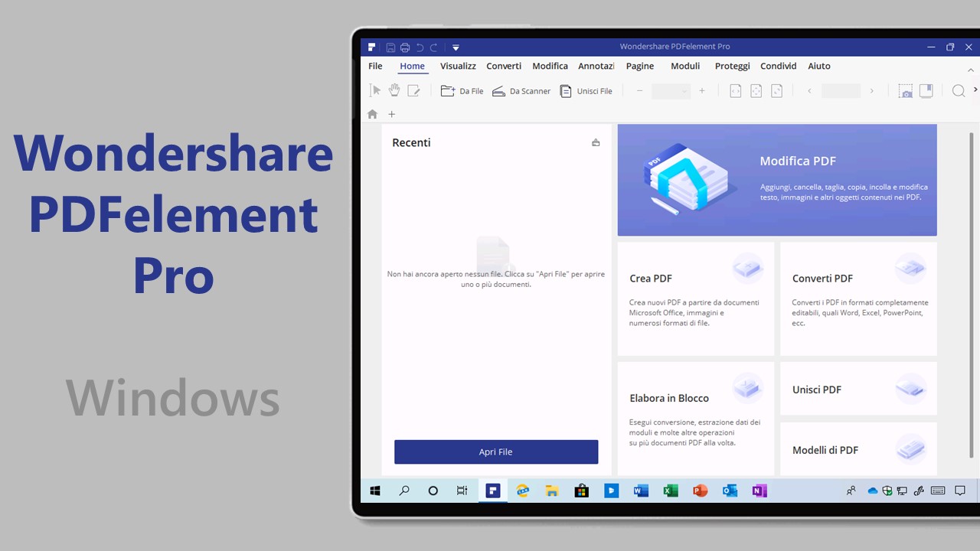Viewport: 980px width, 551px height.
Task: Click the Redo arrow icon
Action: (434, 47)
